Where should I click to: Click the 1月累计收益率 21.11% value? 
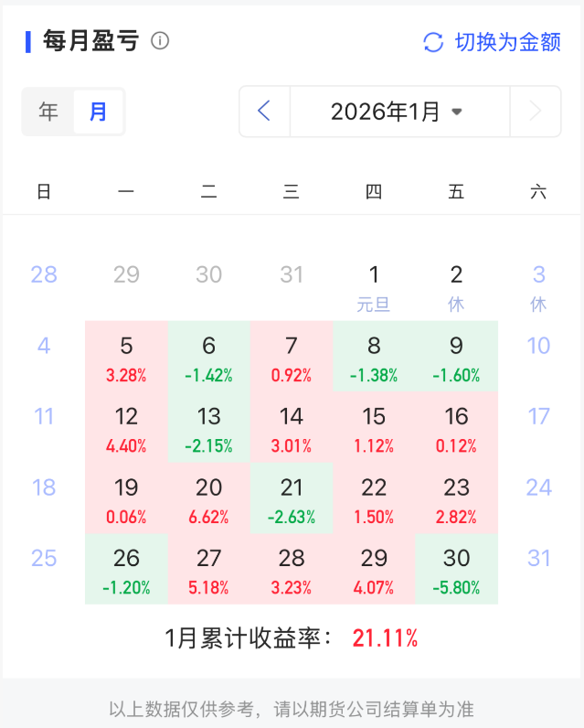click(x=385, y=638)
